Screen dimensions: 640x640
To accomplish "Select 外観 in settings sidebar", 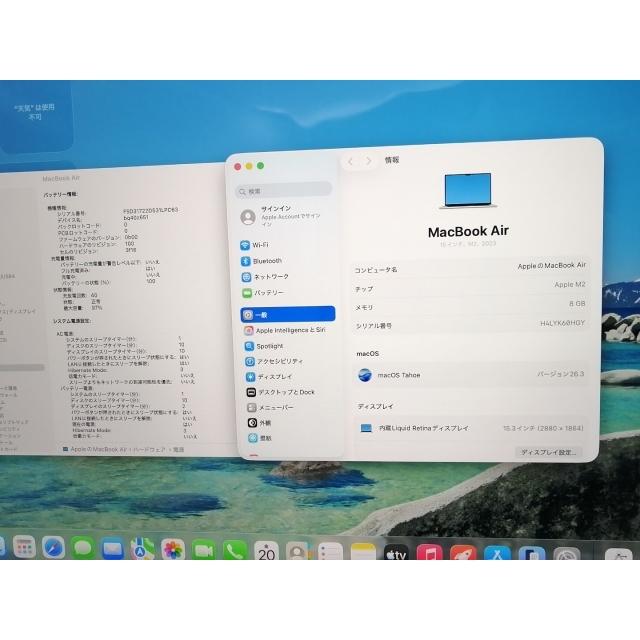I will coord(290,423).
